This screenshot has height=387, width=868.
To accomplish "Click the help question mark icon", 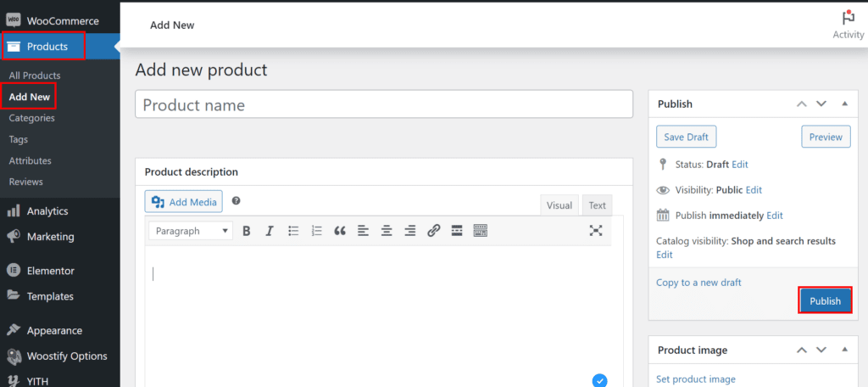I will tap(236, 200).
